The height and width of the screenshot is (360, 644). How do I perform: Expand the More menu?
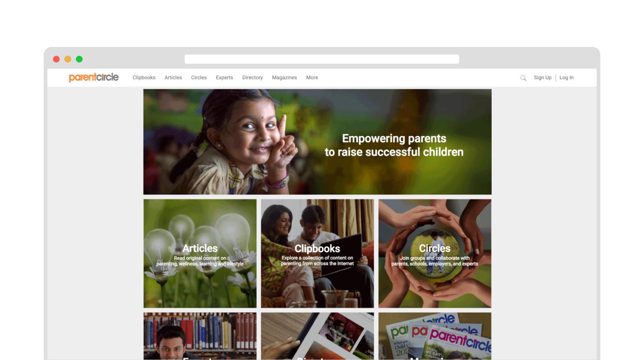coord(312,77)
